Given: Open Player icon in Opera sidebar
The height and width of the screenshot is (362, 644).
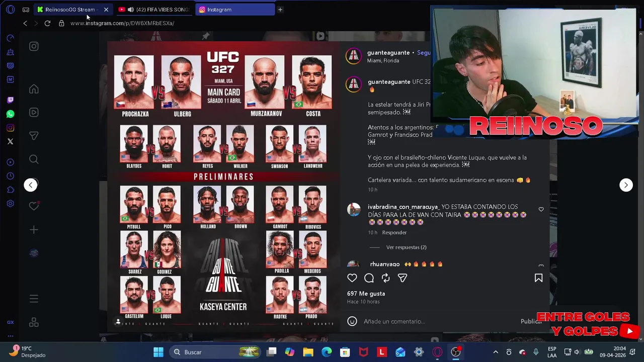Looking at the screenshot, I should [x=10, y=162].
